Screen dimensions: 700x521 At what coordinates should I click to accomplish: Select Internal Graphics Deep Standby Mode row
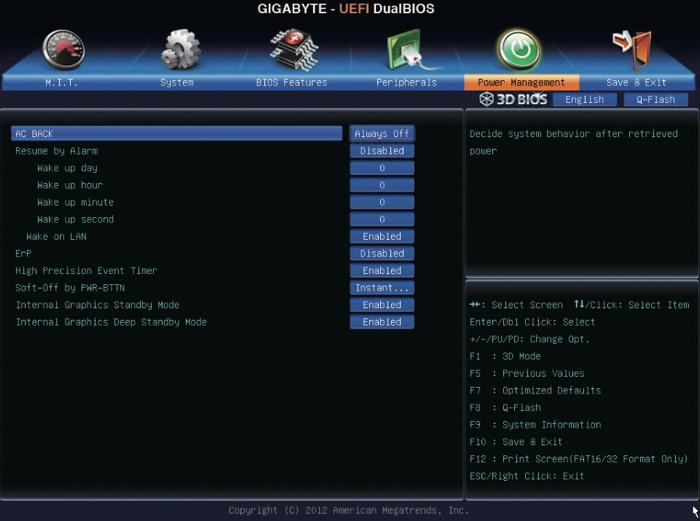tap(111, 322)
